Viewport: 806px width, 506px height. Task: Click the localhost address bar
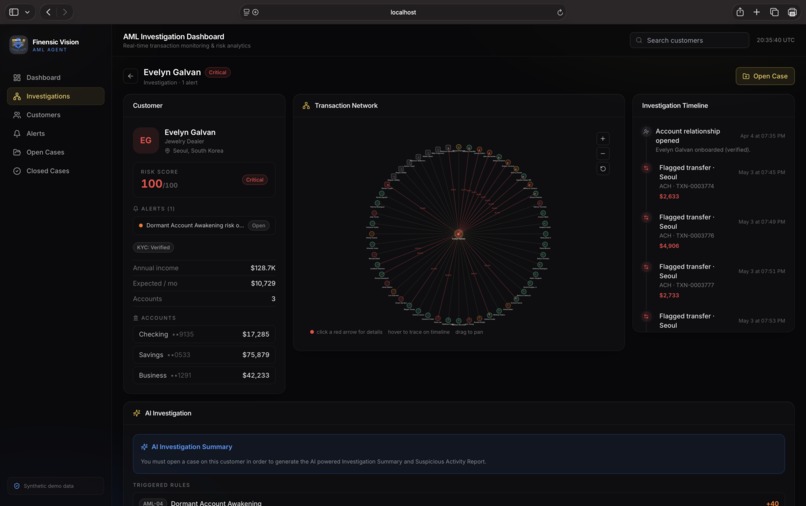(403, 12)
